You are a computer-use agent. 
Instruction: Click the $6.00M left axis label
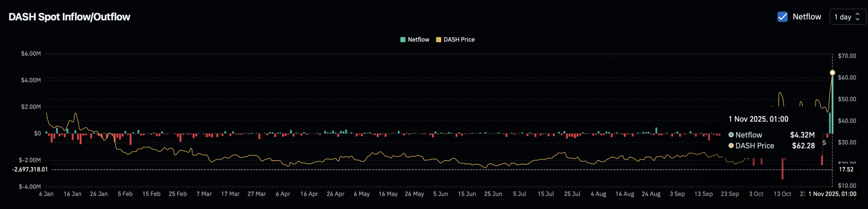point(31,54)
